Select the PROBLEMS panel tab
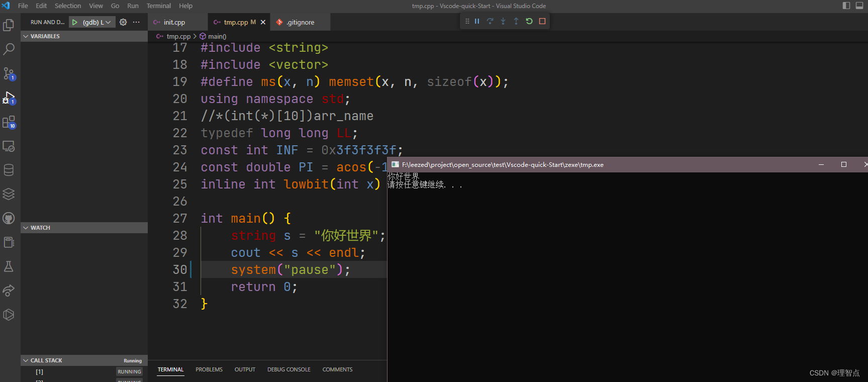Viewport: 868px width, 382px height. (209, 369)
